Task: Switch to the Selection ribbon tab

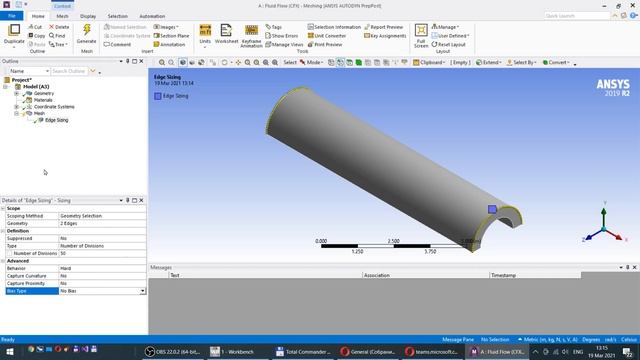Action: coord(118,16)
